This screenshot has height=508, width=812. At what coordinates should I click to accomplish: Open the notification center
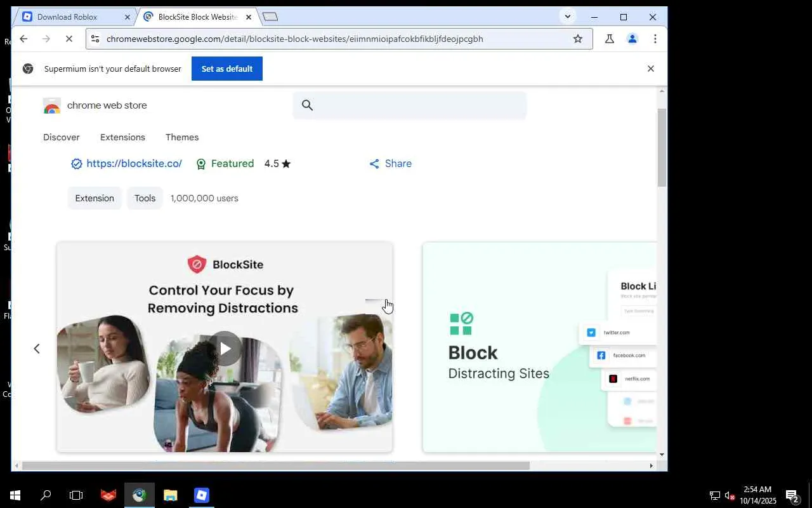tap(792, 496)
